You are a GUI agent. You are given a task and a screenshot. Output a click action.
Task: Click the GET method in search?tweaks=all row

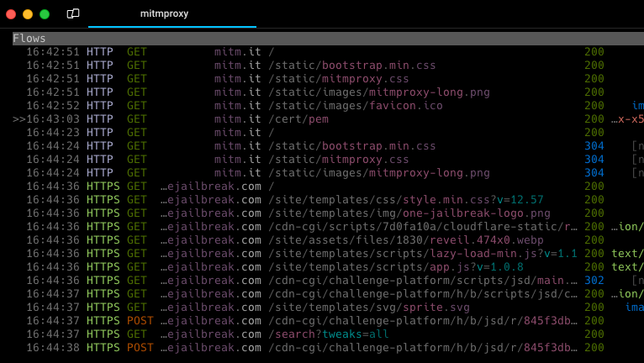point(137,334)
